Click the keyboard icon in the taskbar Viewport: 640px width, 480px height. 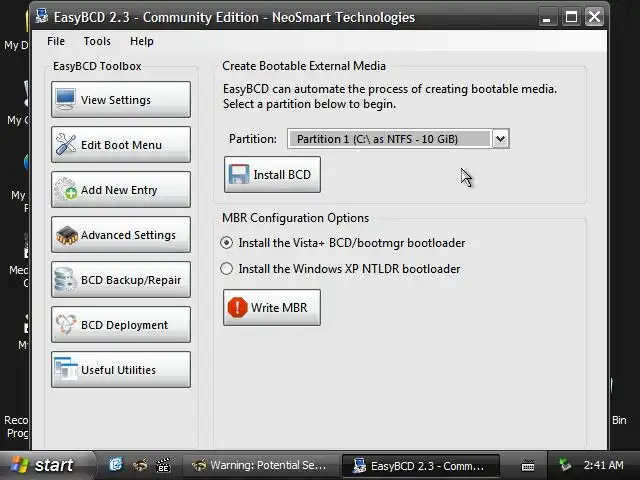[x=528, y=465]
